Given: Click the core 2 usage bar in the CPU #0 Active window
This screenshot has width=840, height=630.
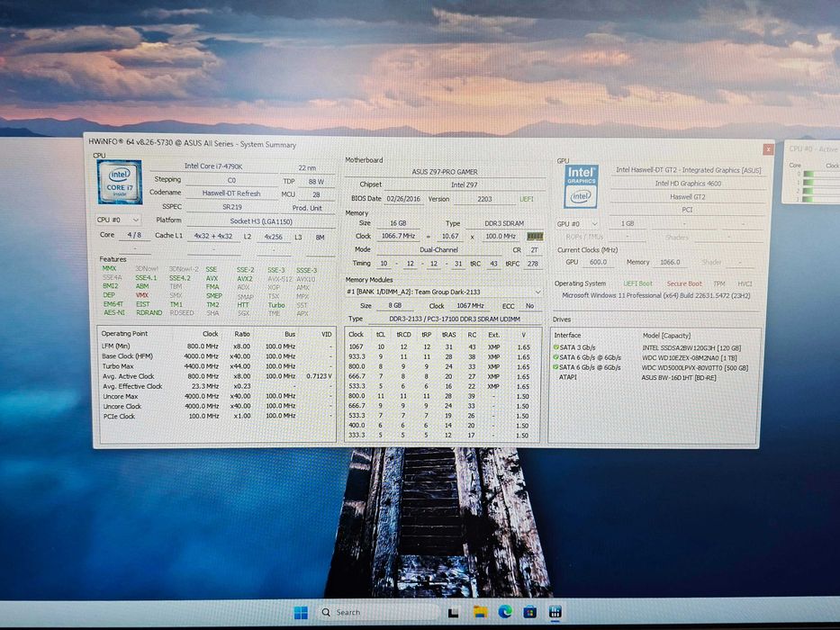Looking at the screenshot, I should [x=821, y=191].
